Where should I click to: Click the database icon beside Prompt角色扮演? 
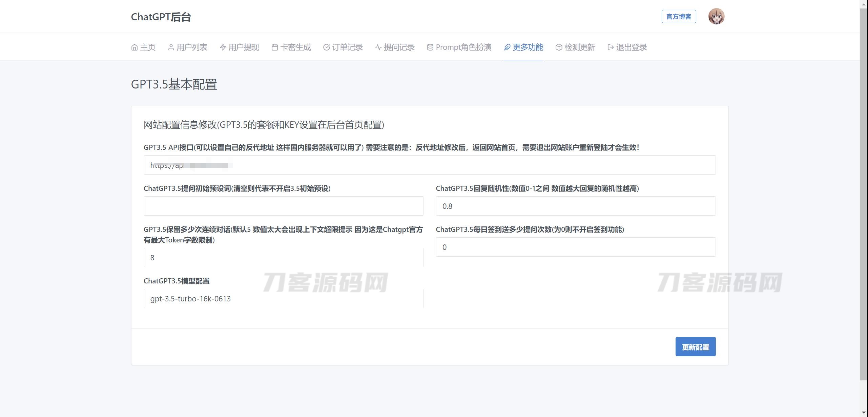click(x=430, y=47)
